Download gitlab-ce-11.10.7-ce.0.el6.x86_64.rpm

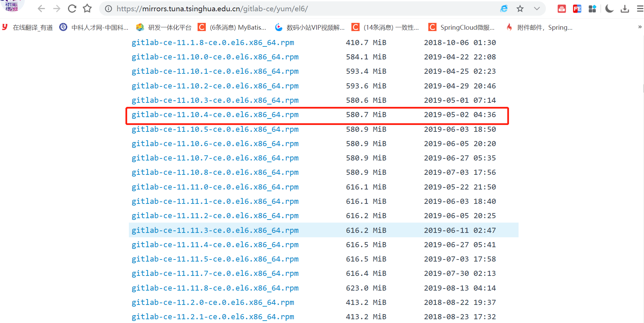point(215,158)
